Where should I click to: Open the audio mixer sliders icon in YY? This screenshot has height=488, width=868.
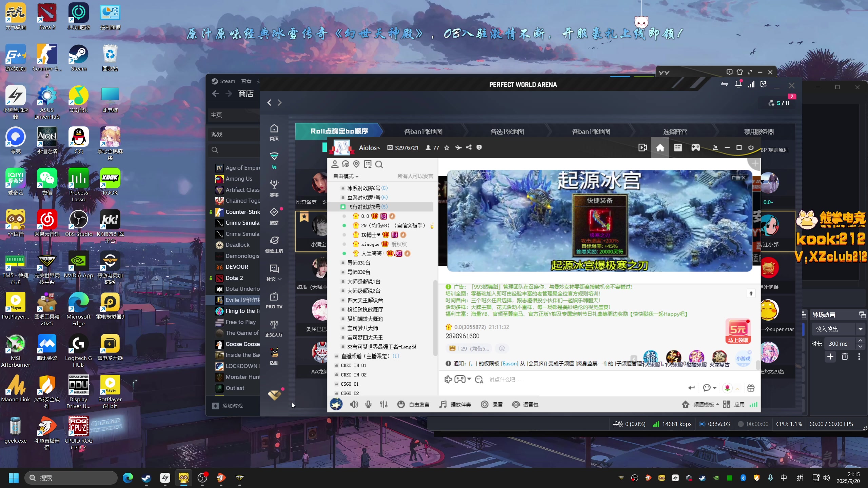(x=383, y=404)
